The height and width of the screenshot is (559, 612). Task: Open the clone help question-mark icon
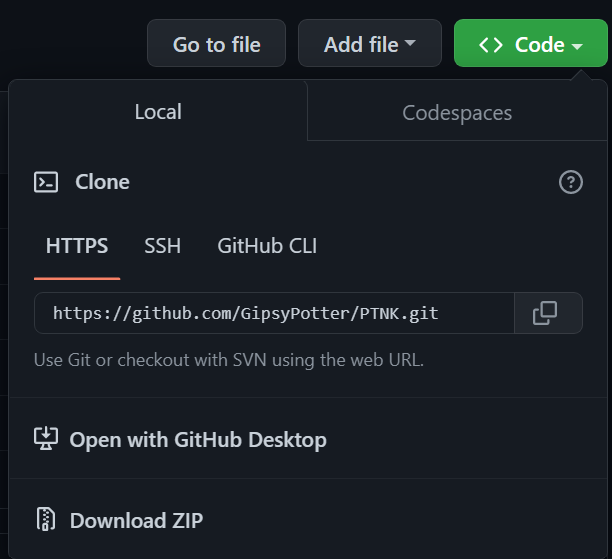[x=571, y=182]
